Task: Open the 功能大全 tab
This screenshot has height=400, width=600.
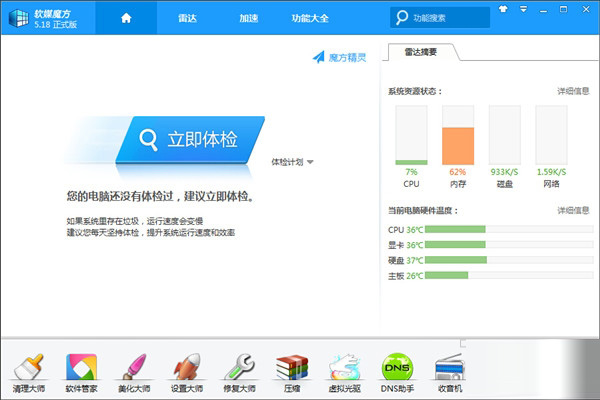Action: tap(310, 18)
